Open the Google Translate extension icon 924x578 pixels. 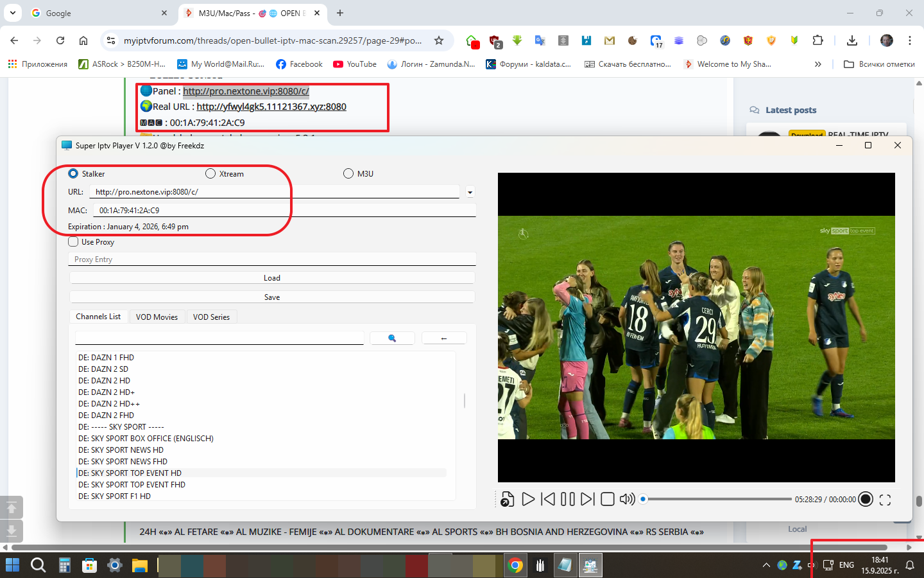click(x=540, y=40)
